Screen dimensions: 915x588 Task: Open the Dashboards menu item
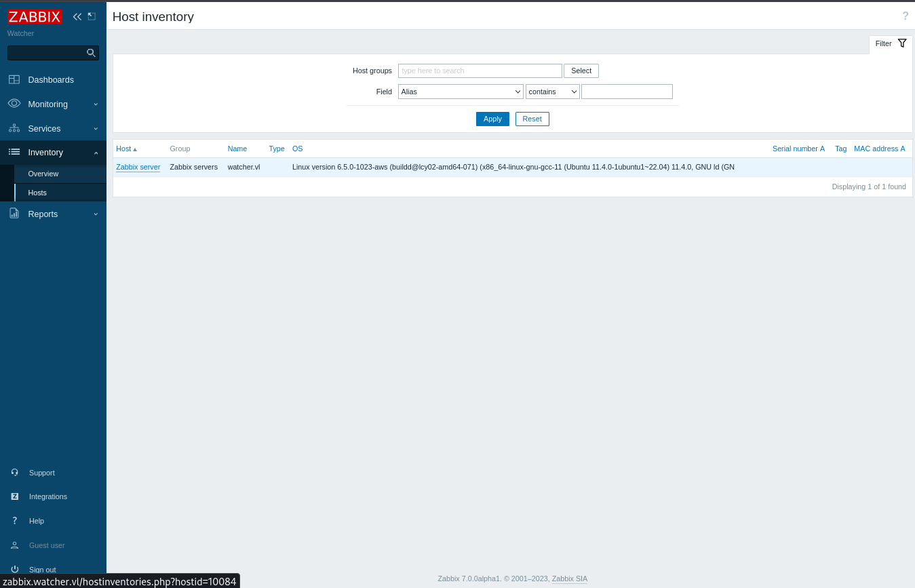[x=51, y=80]
